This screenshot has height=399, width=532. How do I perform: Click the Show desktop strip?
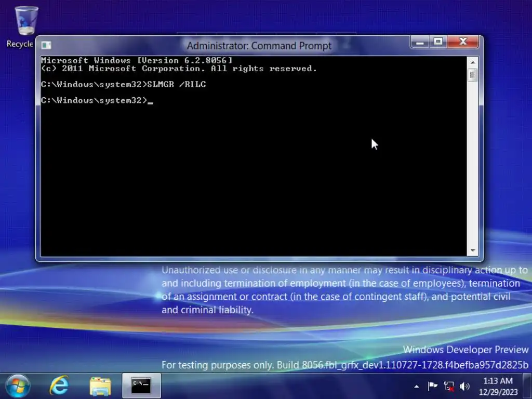pos(527,386)
